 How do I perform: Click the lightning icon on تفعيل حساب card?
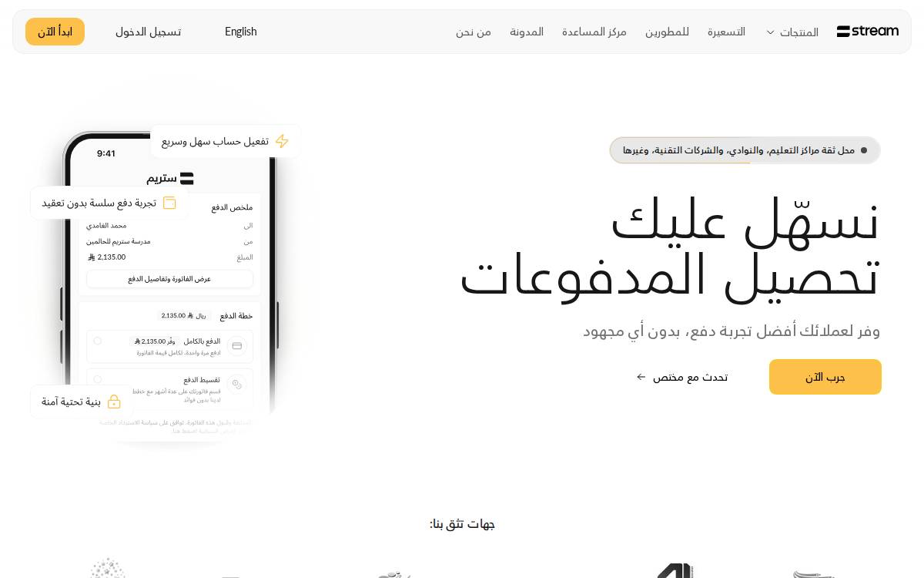tap(282, 141)
